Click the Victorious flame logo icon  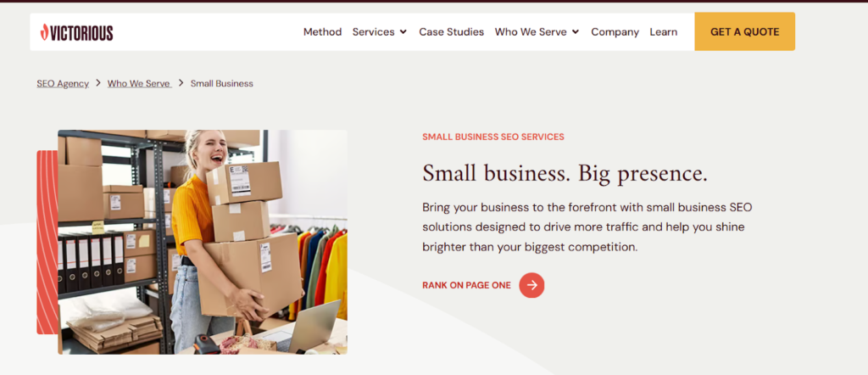tap(44, 33)
